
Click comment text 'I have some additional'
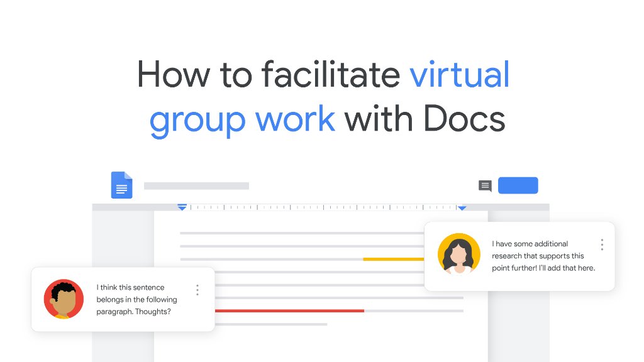[x=530, y=244]
